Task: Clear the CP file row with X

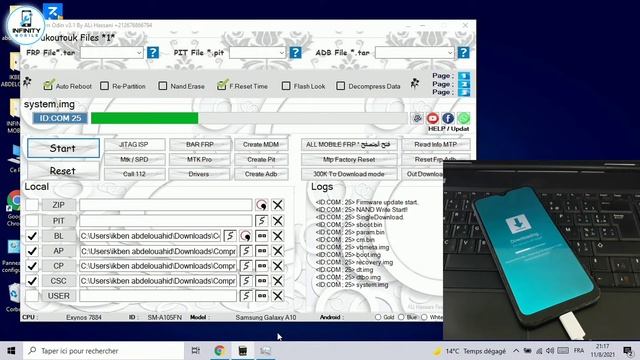Action: [x=278, y=266]
